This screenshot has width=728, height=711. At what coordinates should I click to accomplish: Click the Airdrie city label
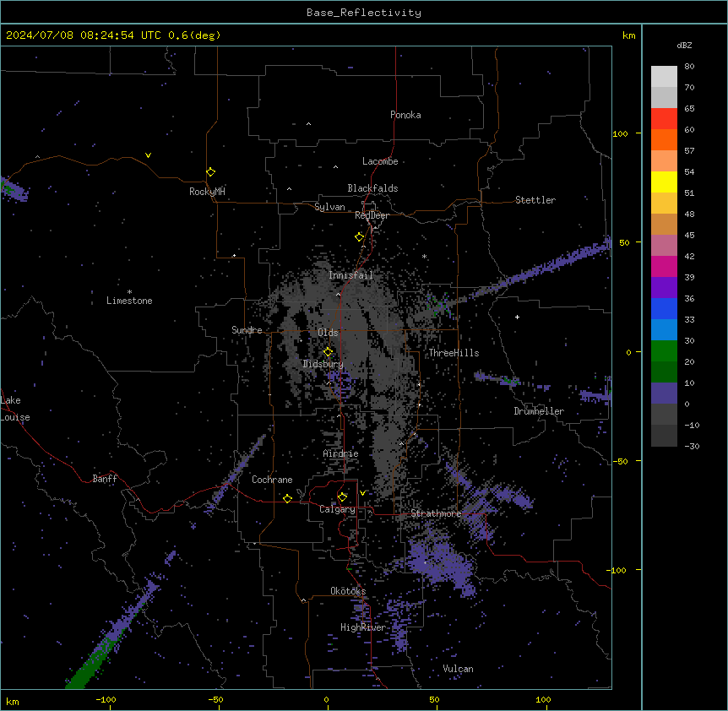340,453
